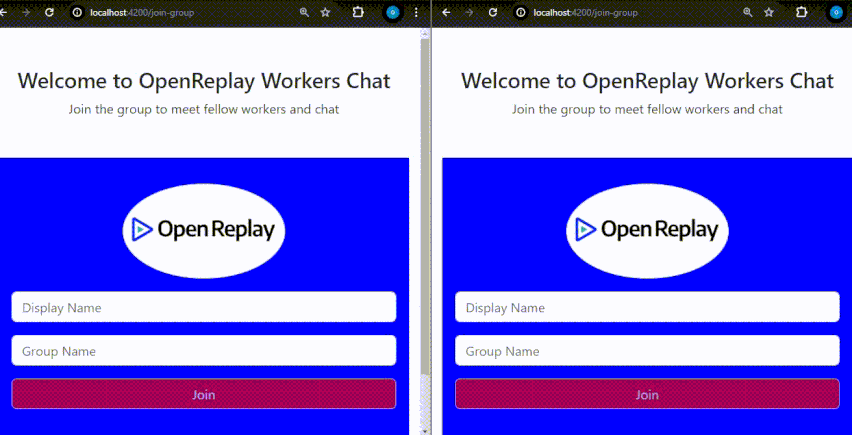852x435 pixels.
Task: Reload the page in the right browser window
Action: click(493, 12)
